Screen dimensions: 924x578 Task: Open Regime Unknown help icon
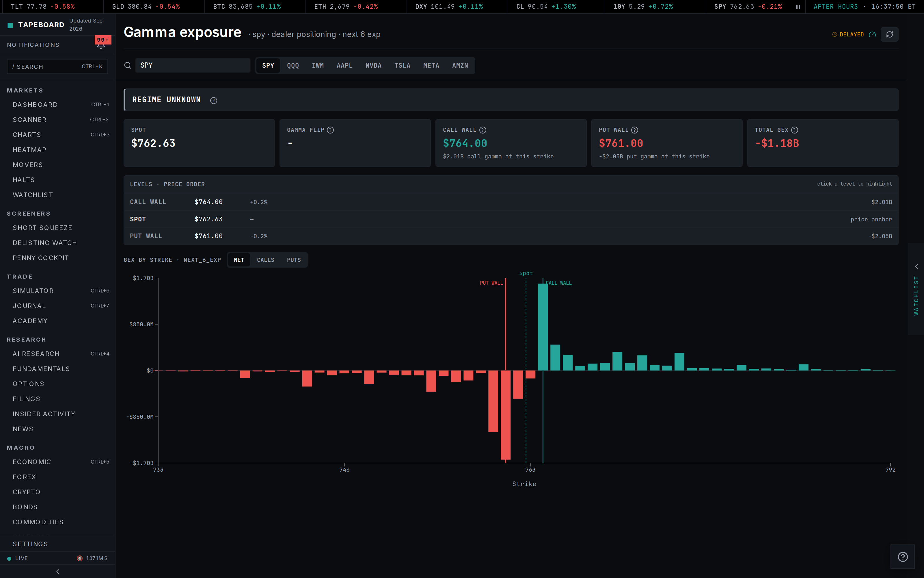[214, 100]
